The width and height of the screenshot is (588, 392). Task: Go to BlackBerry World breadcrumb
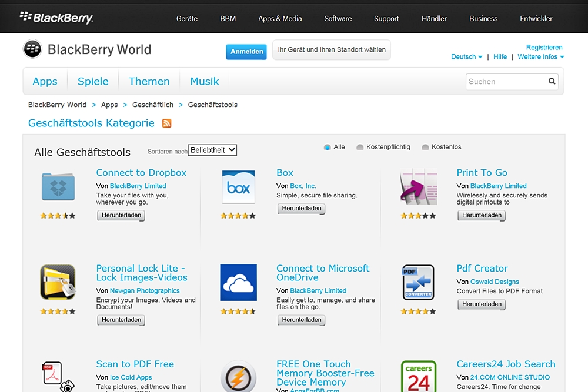point(58,105)
